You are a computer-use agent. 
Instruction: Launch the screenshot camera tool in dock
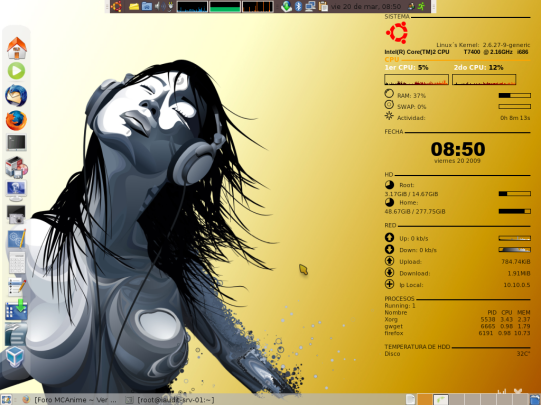pyautogui.click(x=16, y=215)
